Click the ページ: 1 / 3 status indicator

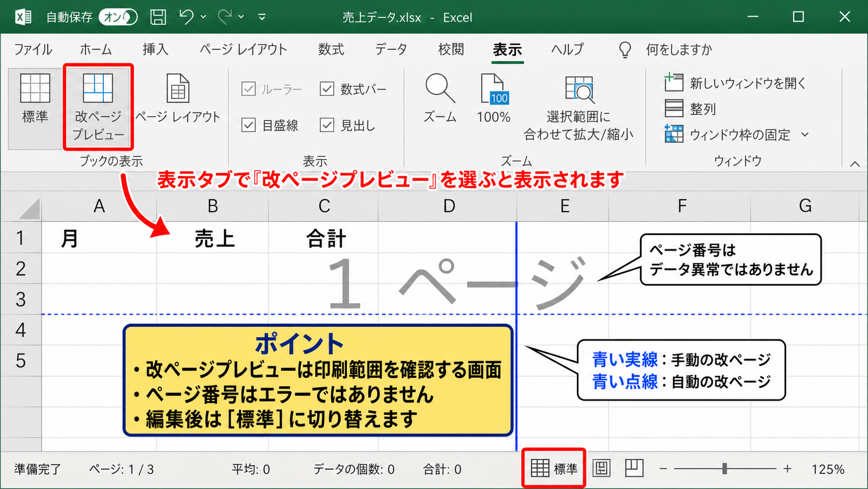pyautogui.click(x=121, y=469)
